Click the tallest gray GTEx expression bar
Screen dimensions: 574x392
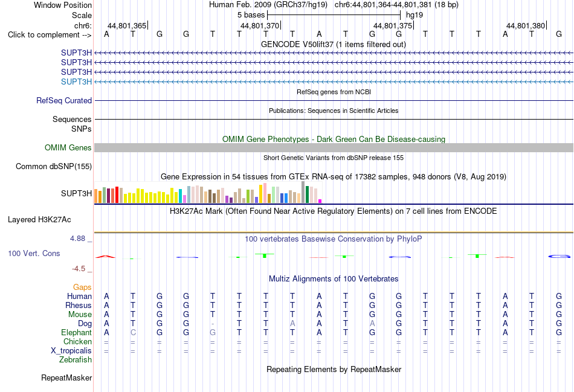303,192
